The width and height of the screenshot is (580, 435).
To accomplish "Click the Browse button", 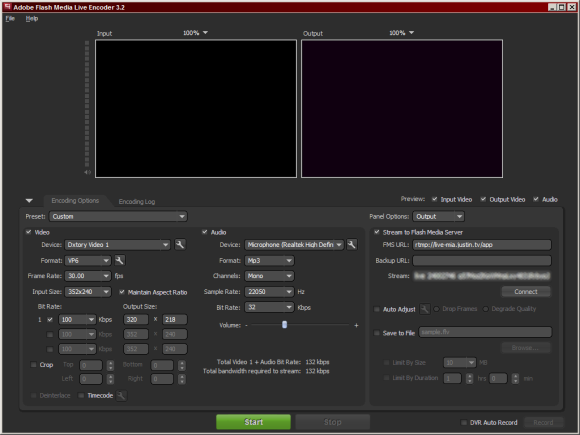I will (x=526, y=348).
